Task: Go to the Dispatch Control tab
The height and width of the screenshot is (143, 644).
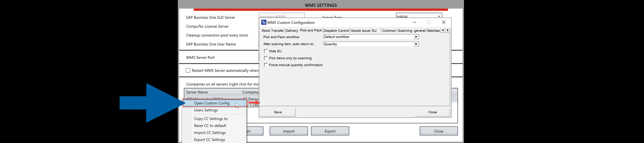Action: point(336,31)
